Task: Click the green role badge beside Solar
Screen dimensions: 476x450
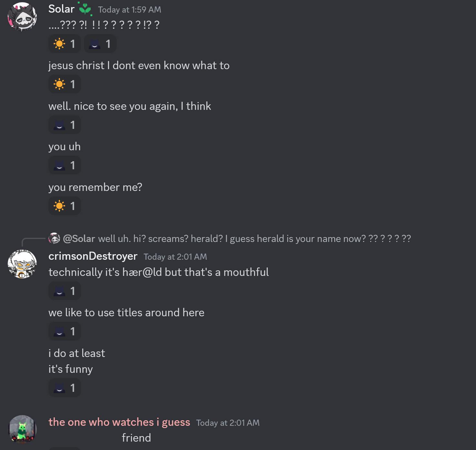Action: tap(85, 9)
